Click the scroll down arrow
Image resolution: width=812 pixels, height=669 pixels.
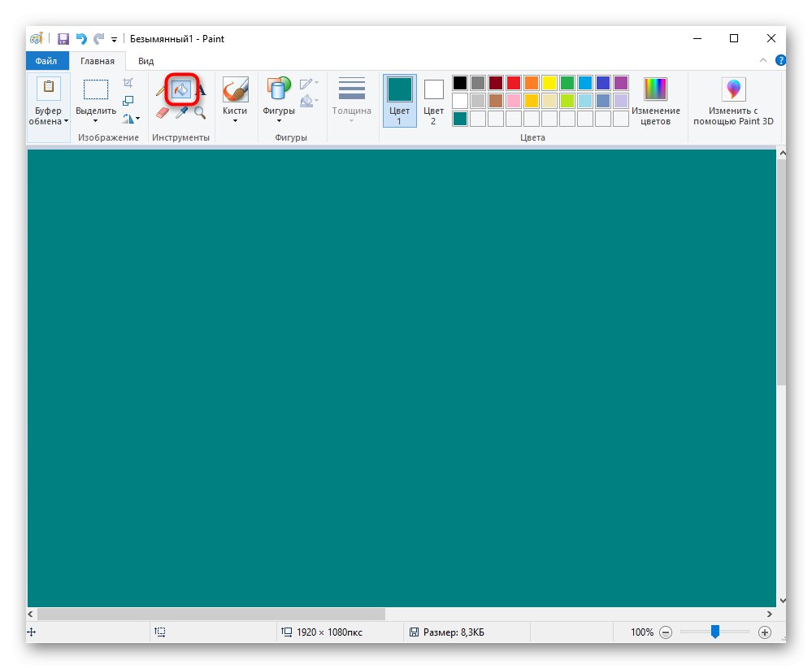pos(783,601)
